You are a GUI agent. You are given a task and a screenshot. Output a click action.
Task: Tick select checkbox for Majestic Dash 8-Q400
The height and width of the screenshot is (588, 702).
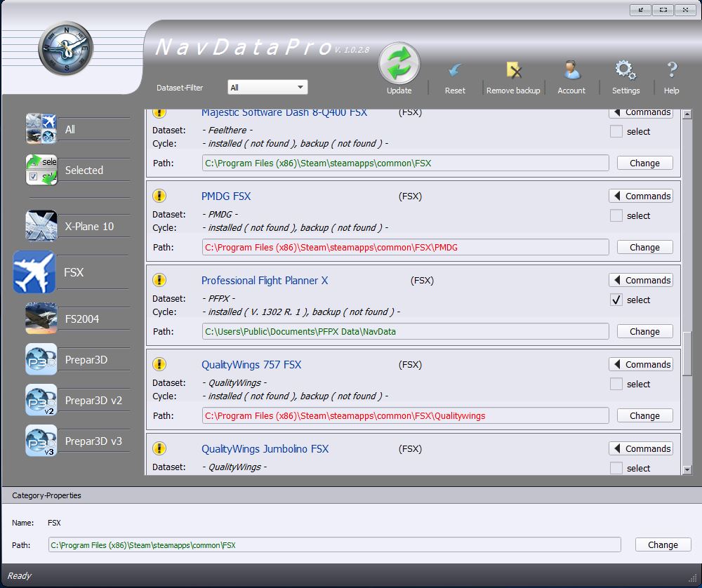[x=616, y=131]
